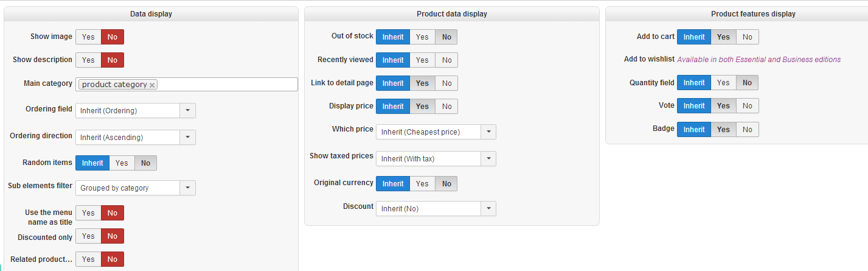The image size is (868, 271).
Task: Select No for Recently viewed
Action: [446, 60]
